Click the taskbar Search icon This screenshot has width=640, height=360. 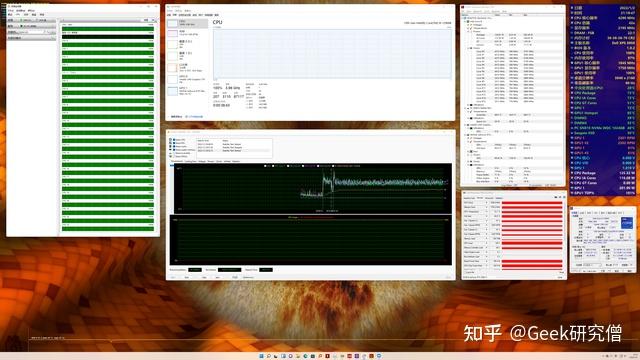[269, 356]
